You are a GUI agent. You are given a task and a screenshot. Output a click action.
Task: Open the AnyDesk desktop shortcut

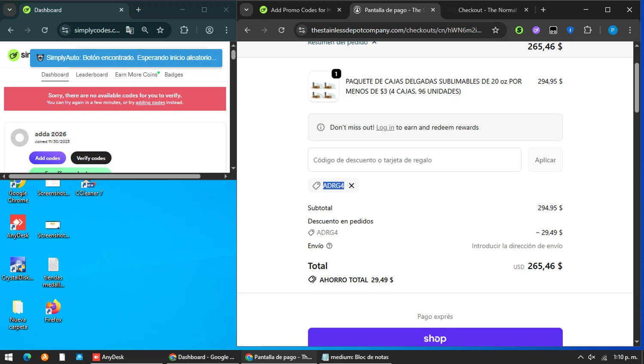point(18,226)
